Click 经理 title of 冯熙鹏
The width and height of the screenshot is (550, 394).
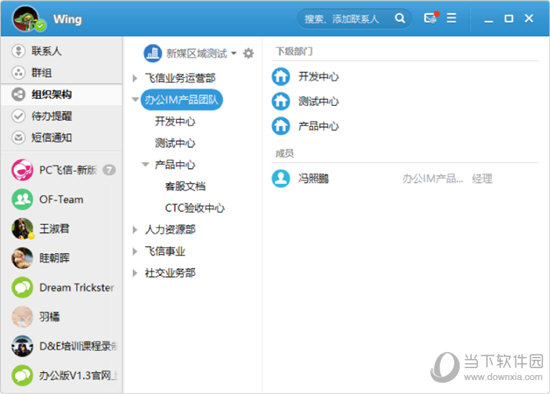tap(482, 179)
